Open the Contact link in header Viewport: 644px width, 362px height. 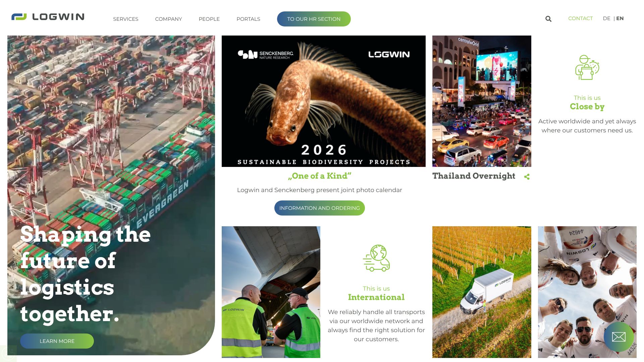[580, 18]
